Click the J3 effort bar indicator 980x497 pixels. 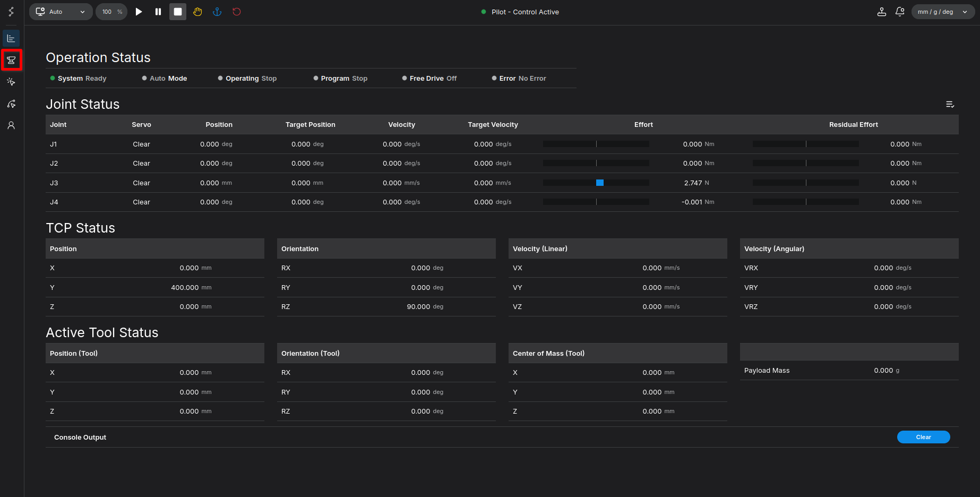pos(596,183)
